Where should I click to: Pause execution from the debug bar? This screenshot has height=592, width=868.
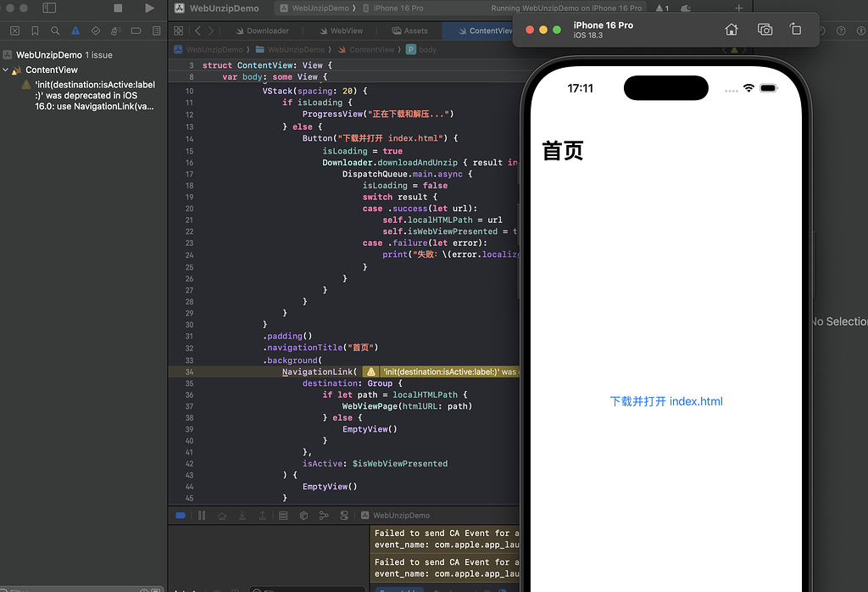point(201,515)
